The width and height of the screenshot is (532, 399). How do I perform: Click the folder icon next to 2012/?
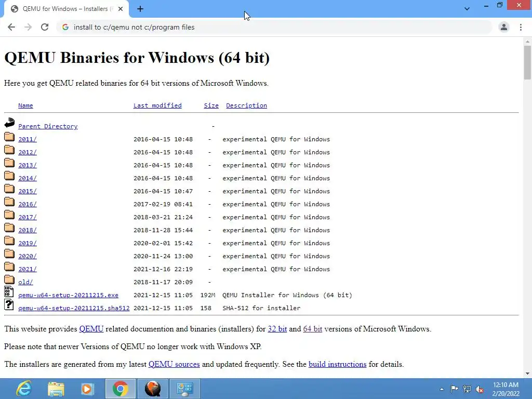click(x=9, y=150)
